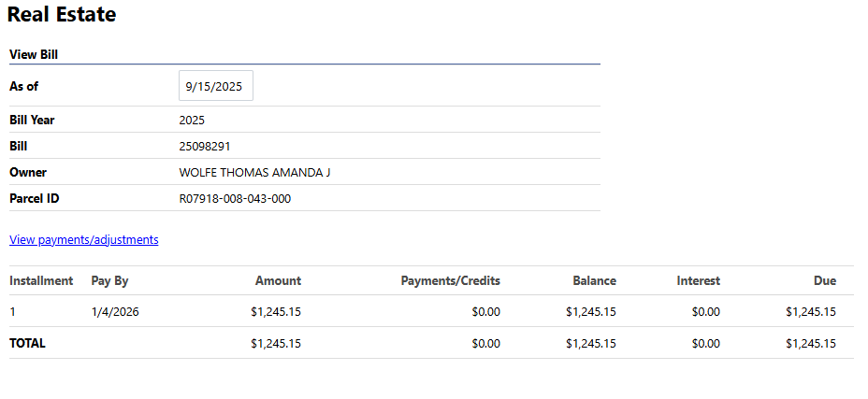Click the Interest column header
The height and width of the screenshot is (399, 868).
[698, 280]
